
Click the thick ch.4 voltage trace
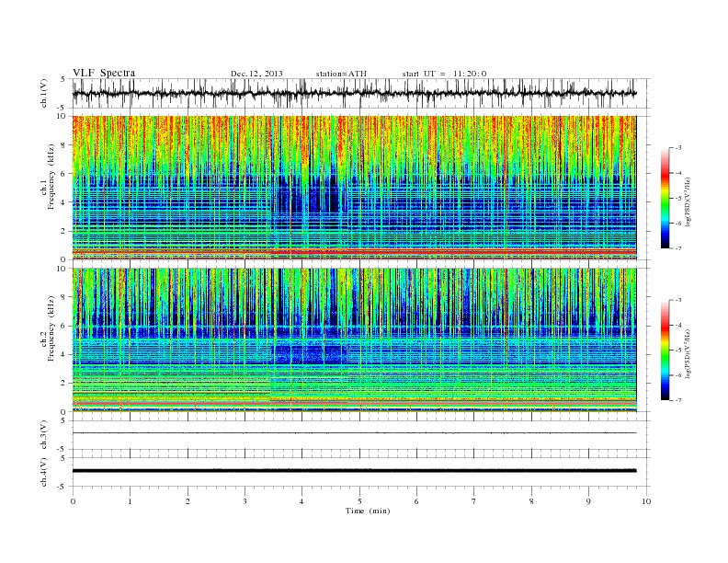(354, 471)
